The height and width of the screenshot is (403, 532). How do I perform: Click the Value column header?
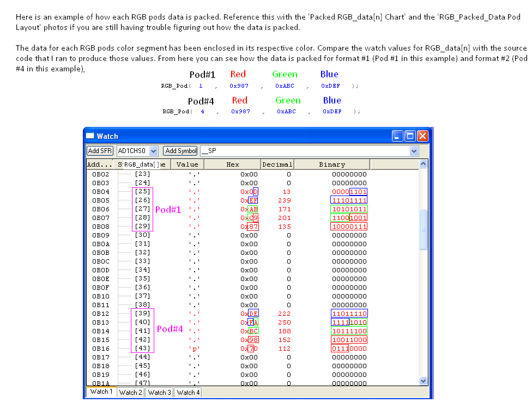pos(188,164)
